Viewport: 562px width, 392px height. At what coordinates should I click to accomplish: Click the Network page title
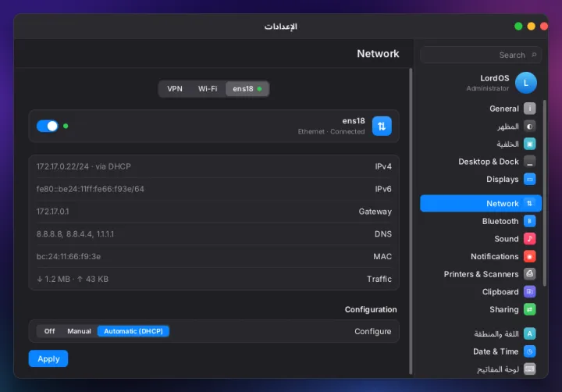(x=378, y=53)
